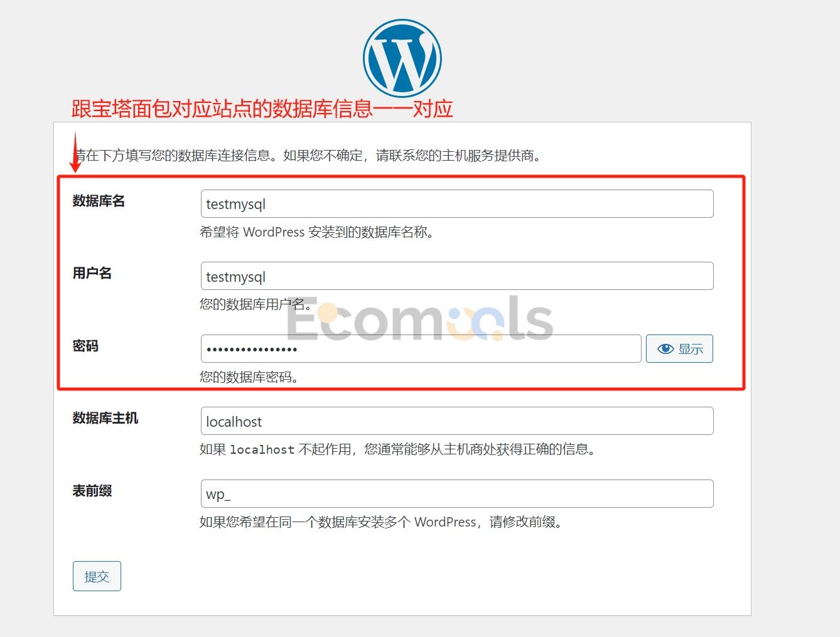Click the 用户名 label
Screen dimensions: 840x637
[92, 273]
